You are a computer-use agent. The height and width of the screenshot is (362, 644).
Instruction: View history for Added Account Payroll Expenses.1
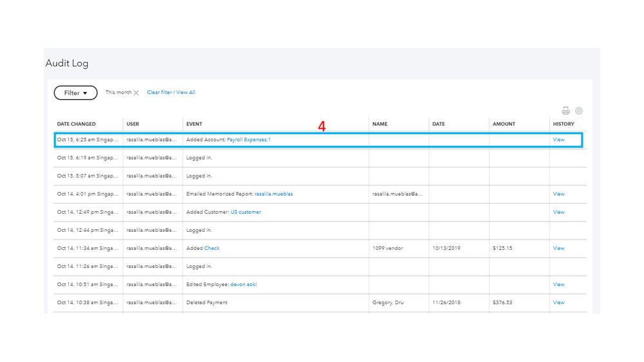coord(558,140)
